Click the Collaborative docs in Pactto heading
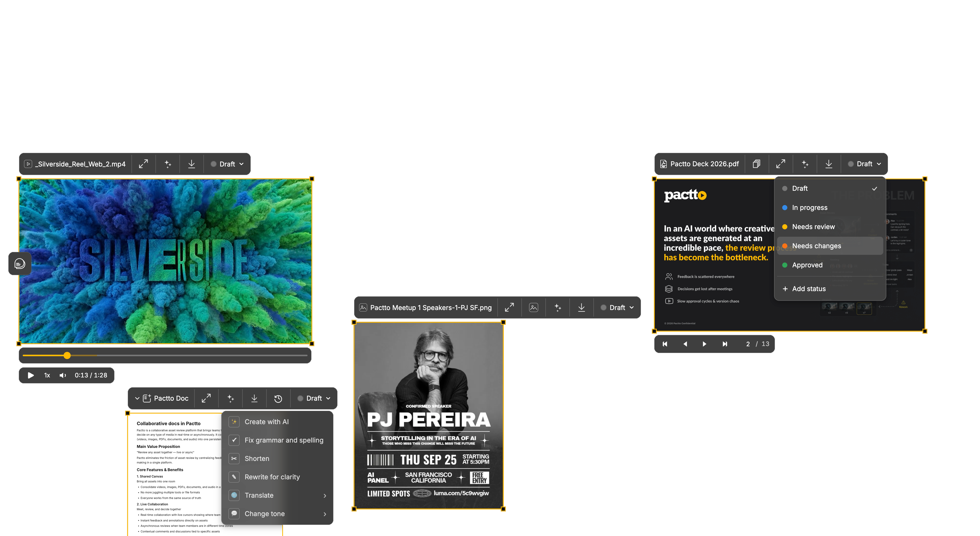Image resolution: width=980 pixels, height=536 pixels. [x=168, y=423]
